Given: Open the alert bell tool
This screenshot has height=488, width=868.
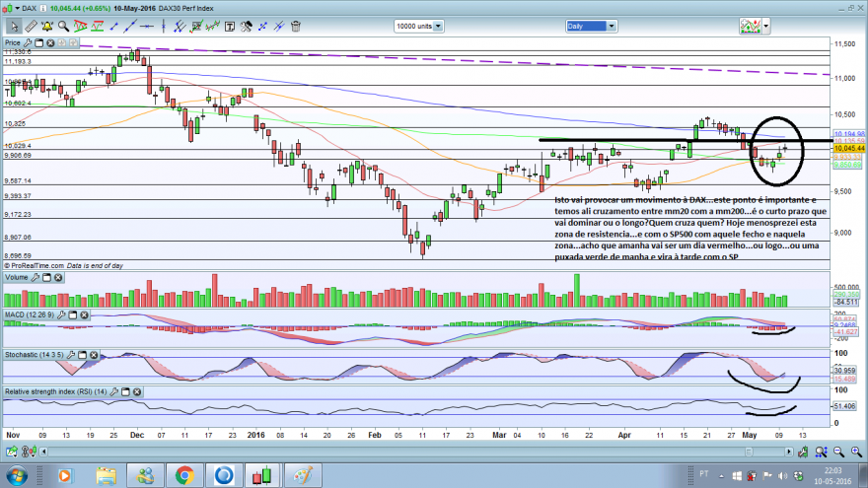Looking at the screenshot, I should click(x=47, y=26).
